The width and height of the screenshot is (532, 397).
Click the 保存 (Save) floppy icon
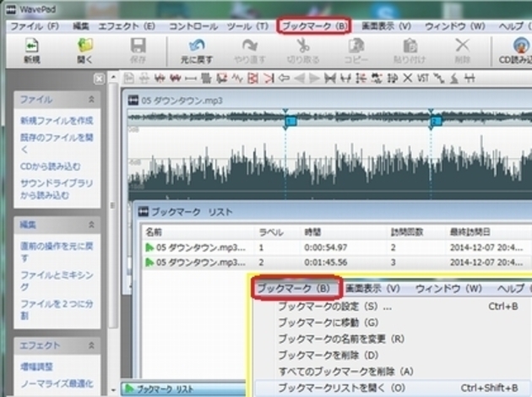[138, 46]
